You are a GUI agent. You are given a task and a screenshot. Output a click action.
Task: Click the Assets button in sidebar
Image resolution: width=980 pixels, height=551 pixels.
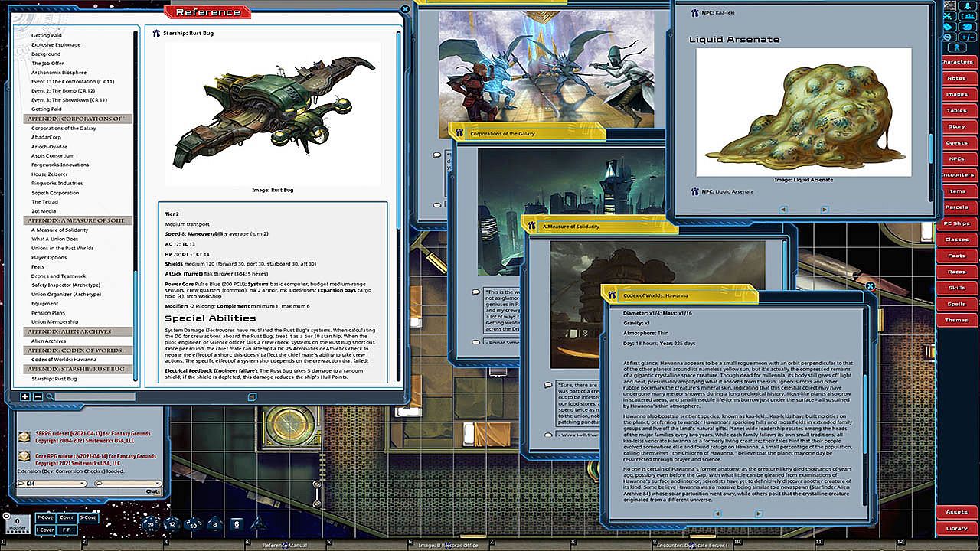(x=956, y=512)
